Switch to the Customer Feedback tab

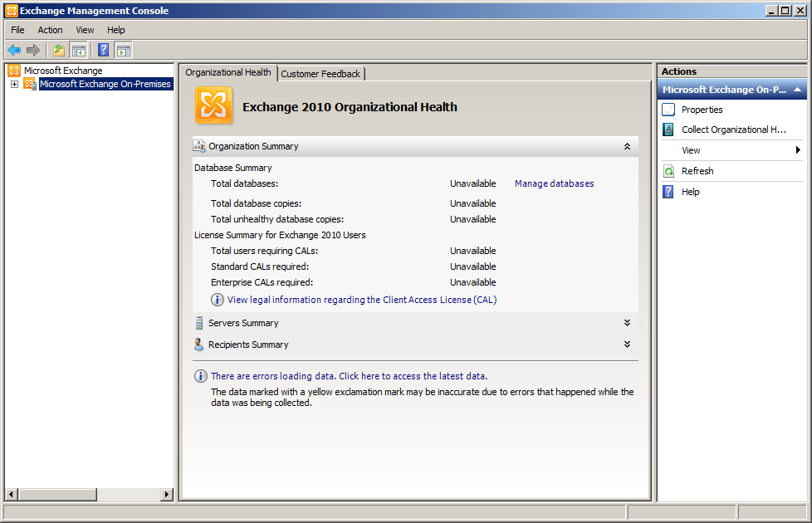coord(320,74)
